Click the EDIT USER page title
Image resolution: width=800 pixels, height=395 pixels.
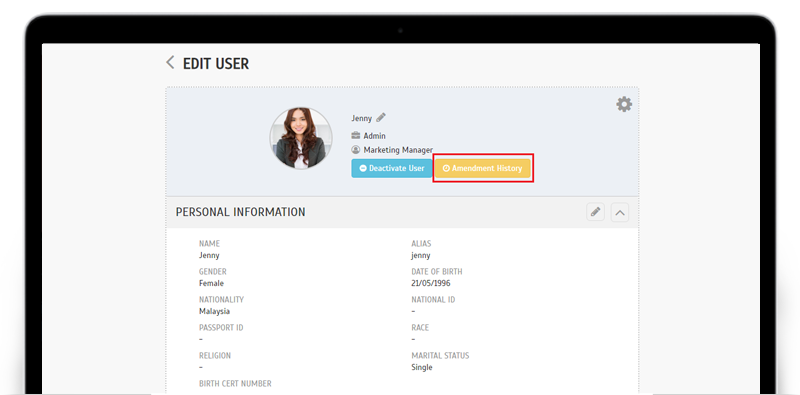point(216,64)
